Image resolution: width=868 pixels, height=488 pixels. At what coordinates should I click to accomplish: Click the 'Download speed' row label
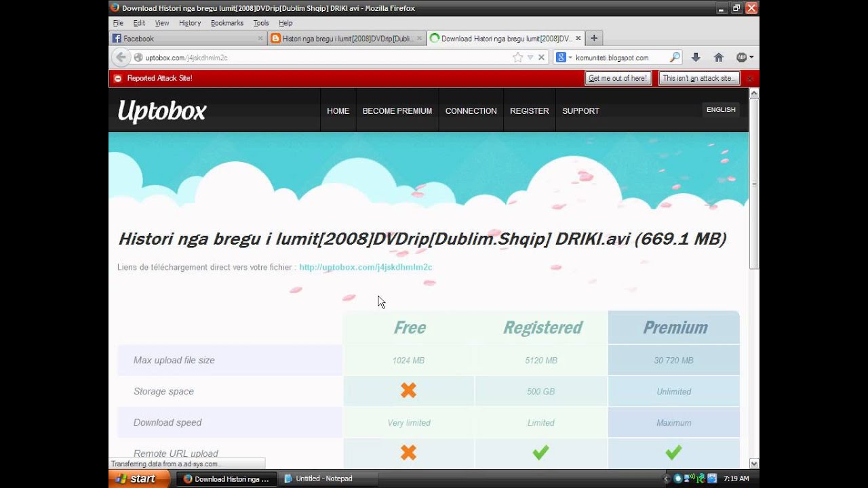[x=167, y=422]
